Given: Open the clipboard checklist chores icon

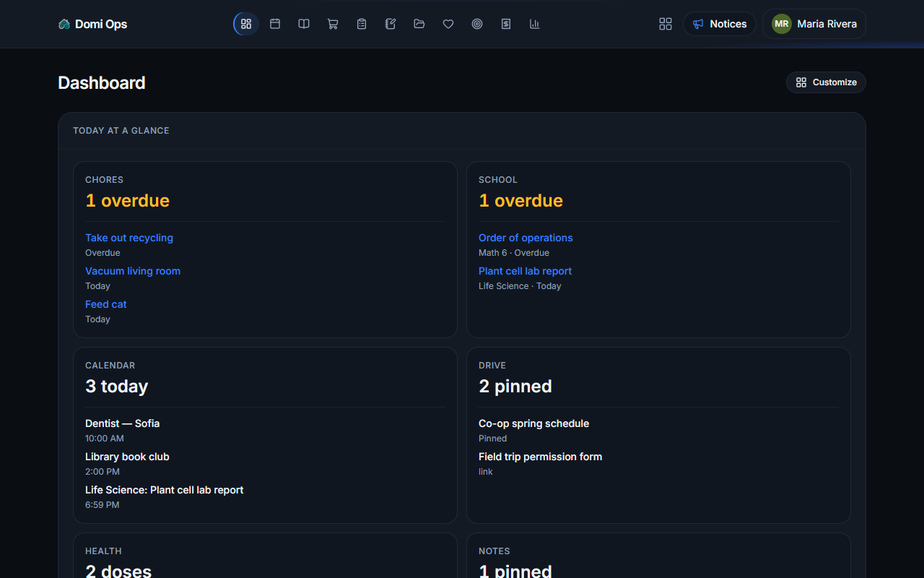Looking at the screenshot, I should [362, 24].
